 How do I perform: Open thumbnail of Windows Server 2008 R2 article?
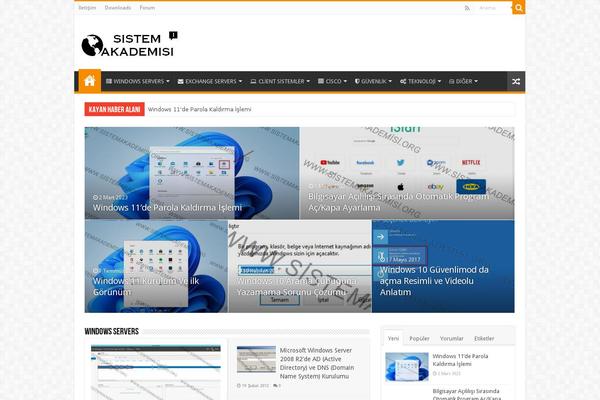(x=256, y=359)
